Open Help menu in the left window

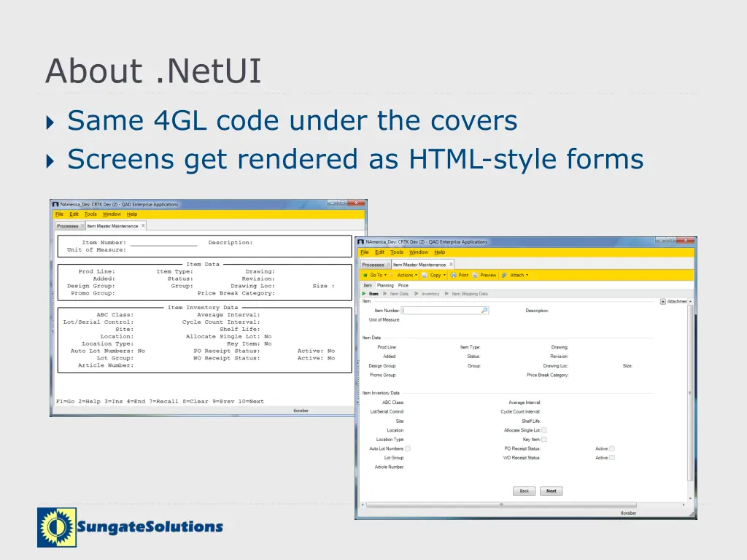tap(132, 214)
